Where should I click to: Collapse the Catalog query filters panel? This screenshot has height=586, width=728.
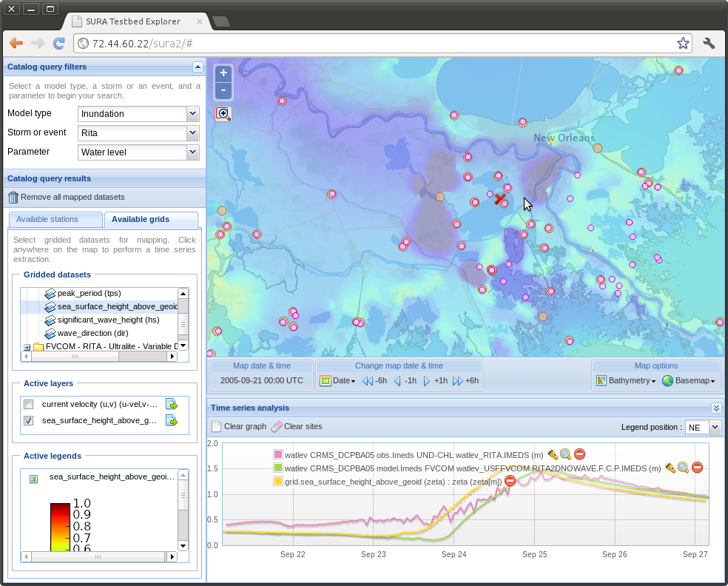coord(198,67)
